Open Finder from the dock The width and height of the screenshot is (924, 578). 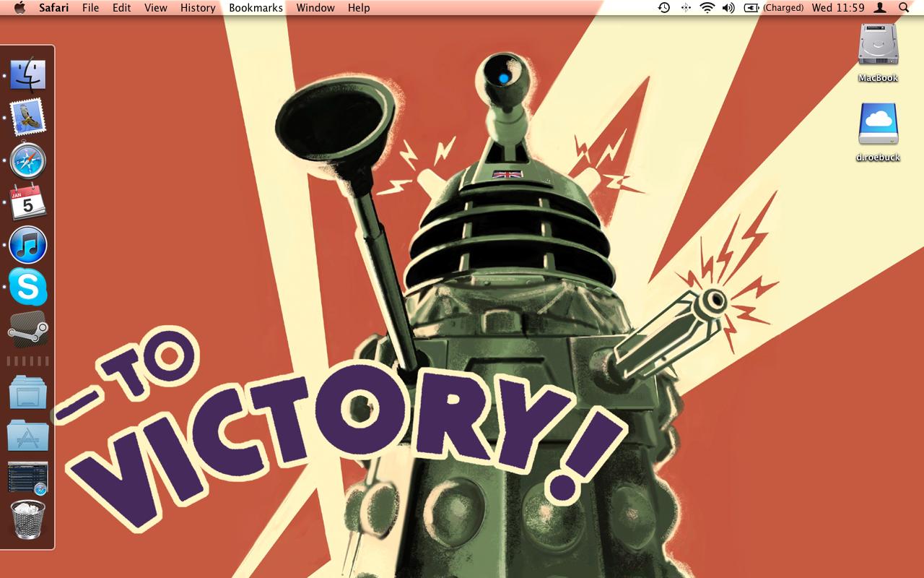28,74
